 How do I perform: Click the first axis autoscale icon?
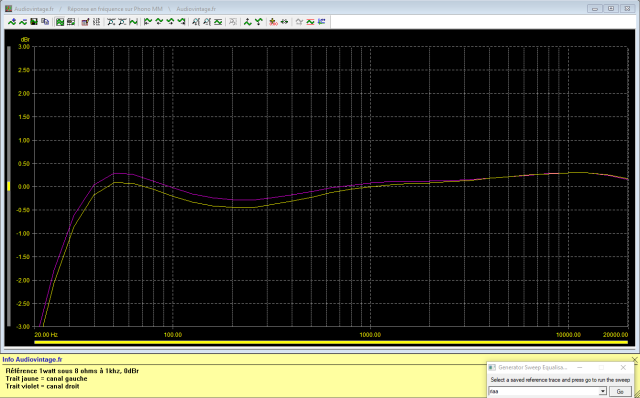coord(111,22)
